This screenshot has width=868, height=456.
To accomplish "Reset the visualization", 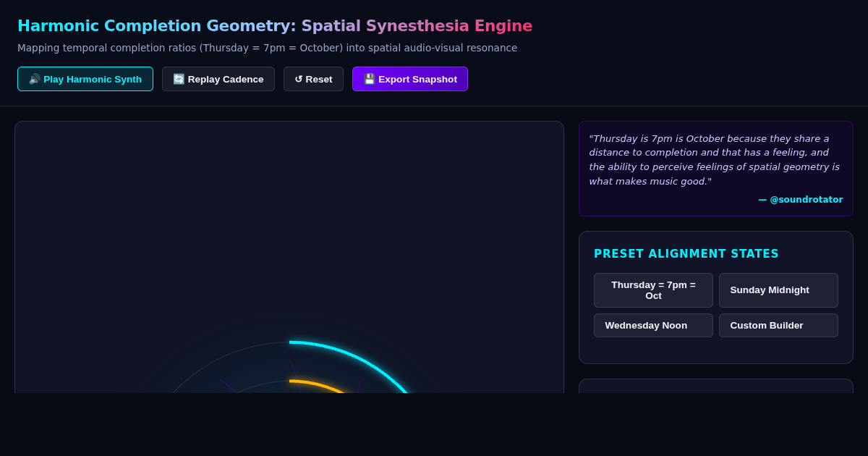I will [x=313, y=79].
